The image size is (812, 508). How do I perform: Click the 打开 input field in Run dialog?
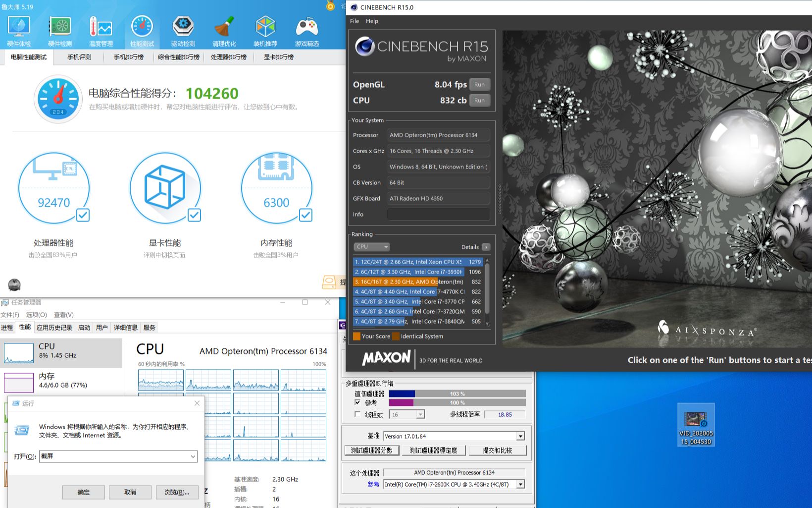pyautogui.click(x=118, y=456)
